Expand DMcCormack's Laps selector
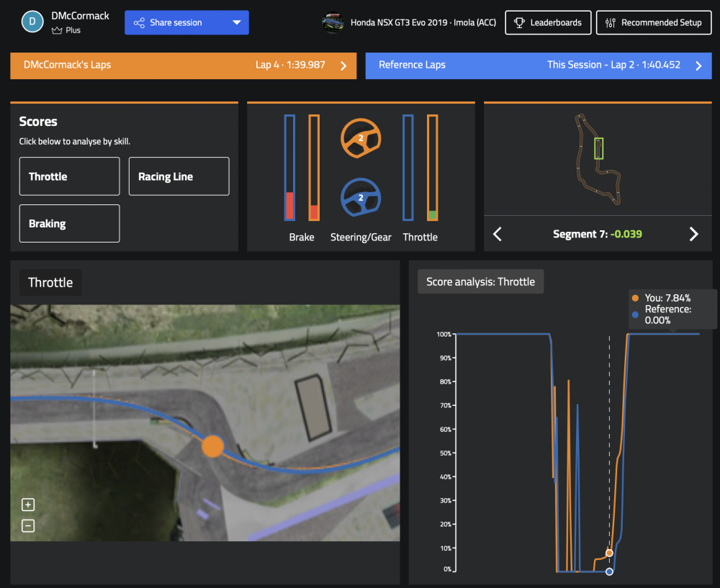 point(183,65)
